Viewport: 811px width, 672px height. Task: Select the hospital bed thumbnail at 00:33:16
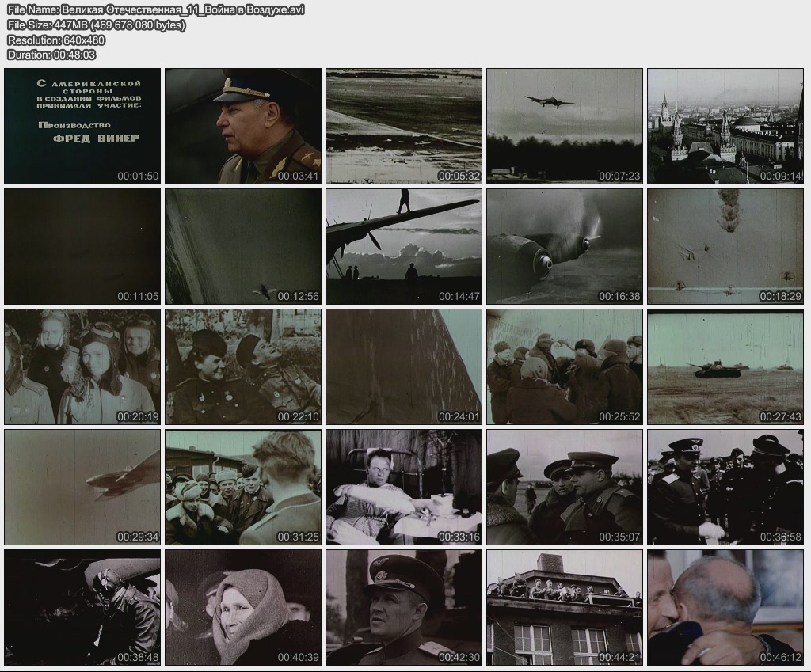point(404,487)
